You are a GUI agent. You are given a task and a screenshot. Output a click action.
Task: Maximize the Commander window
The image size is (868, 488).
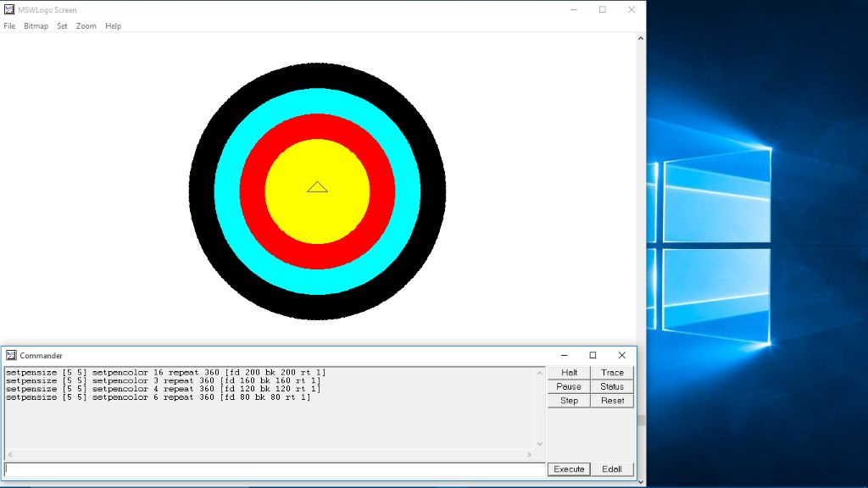[x=593, y=355]
